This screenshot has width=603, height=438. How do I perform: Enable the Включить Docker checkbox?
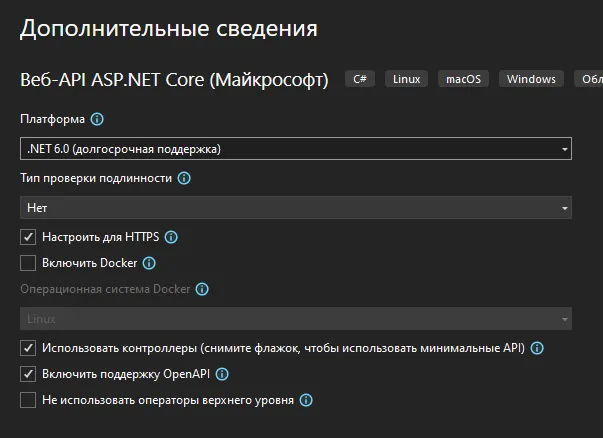(x=28, y=263)
